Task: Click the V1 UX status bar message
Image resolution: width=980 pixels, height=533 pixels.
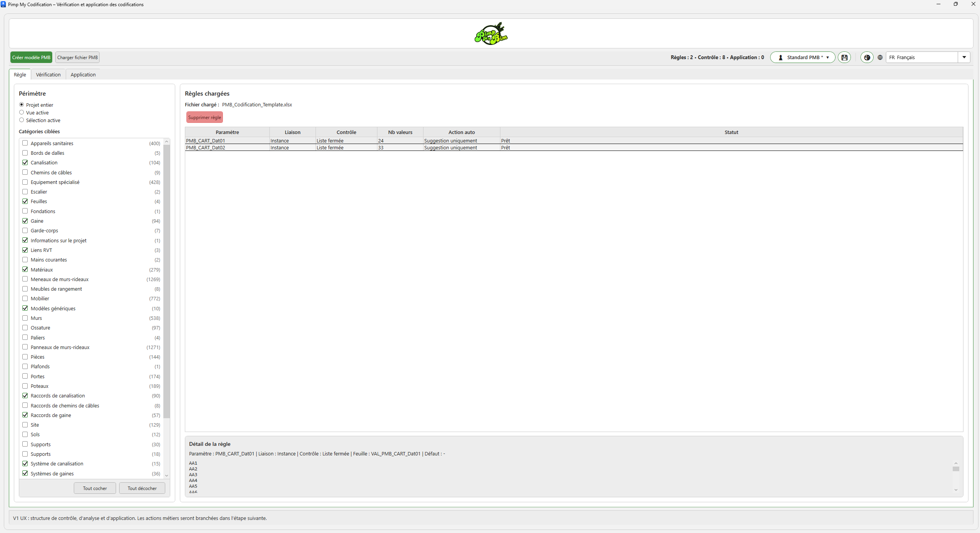Action: tap(140, 518)
